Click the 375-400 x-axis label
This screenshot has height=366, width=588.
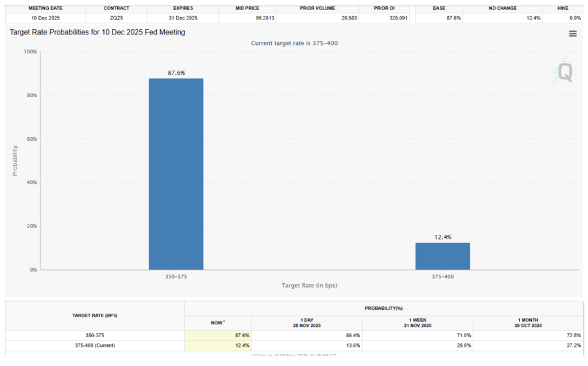tap(442, 276)
